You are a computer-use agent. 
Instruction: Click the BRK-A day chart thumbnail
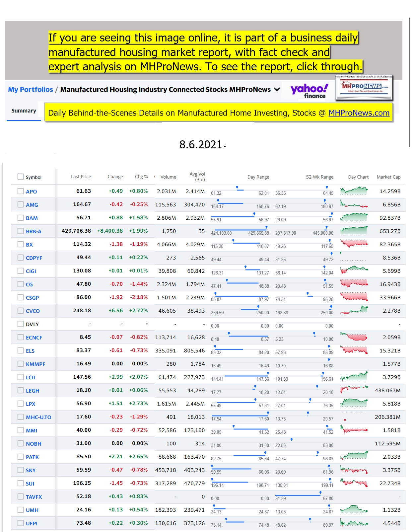pos(354,231)
